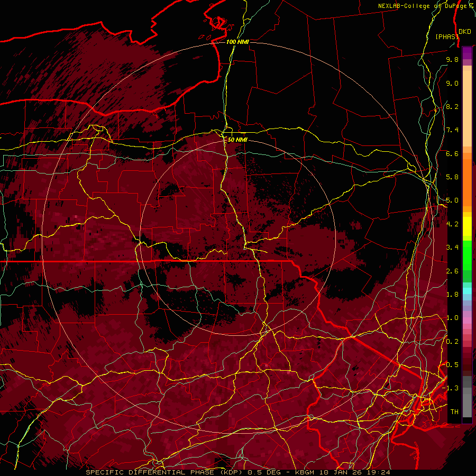Screen dimensions: 476x476
Task: Click the TH threshold label on legend
Action: pyautogui.click(x=454, y=412)
